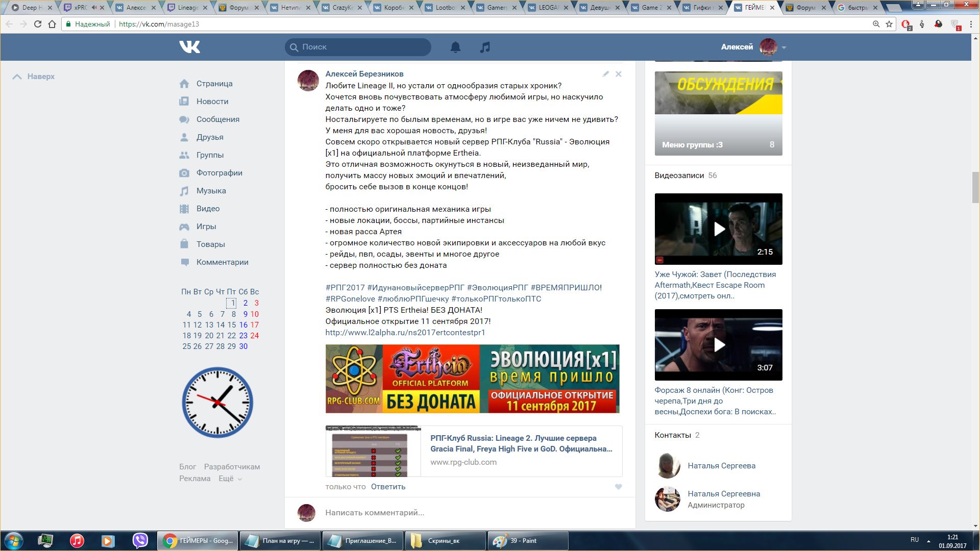Open music player note icon in header
This screenshot has height=551, width=980.
click(x=485, y=47)
